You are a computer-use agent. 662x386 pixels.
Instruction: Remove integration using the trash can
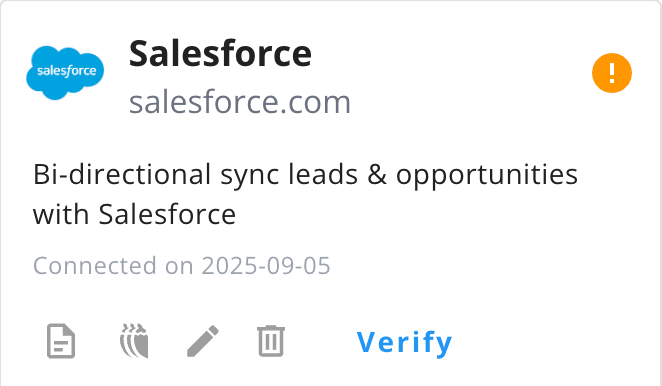point(271,341)
